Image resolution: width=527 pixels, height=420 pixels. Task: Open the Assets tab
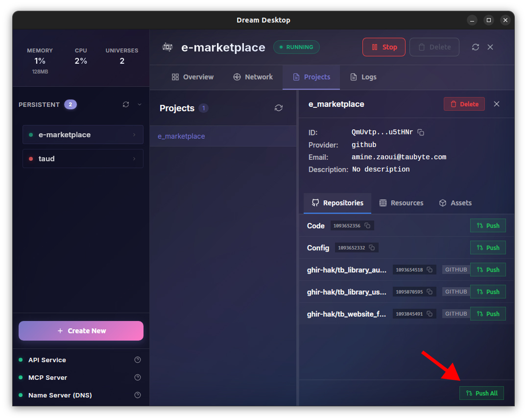(455, 203)
